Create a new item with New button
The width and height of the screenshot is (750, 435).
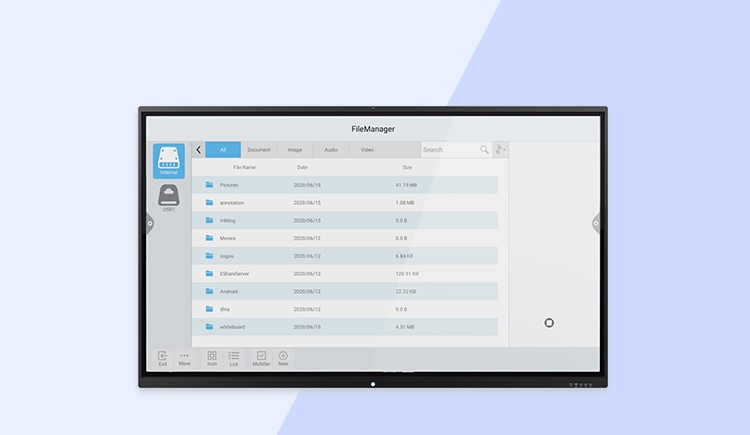(x=283, y=357)
